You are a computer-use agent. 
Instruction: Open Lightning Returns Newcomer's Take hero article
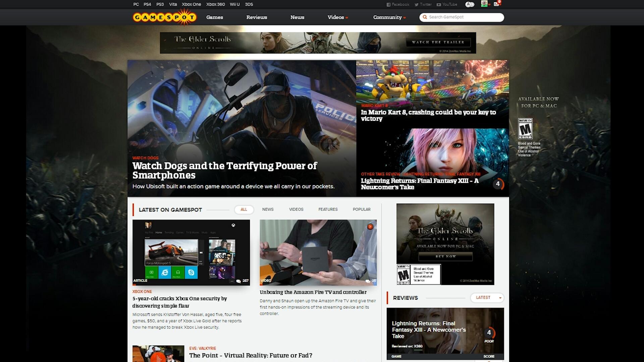(420, 184)
